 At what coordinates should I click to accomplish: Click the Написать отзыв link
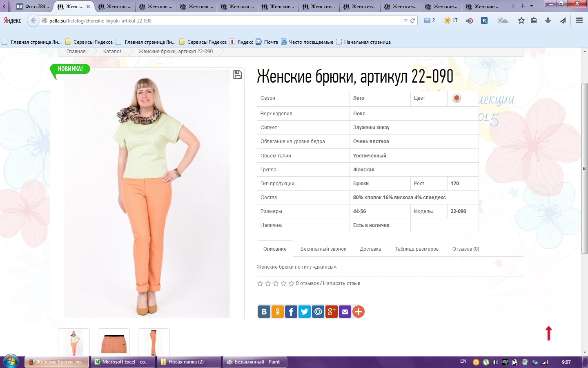(341, 283)
